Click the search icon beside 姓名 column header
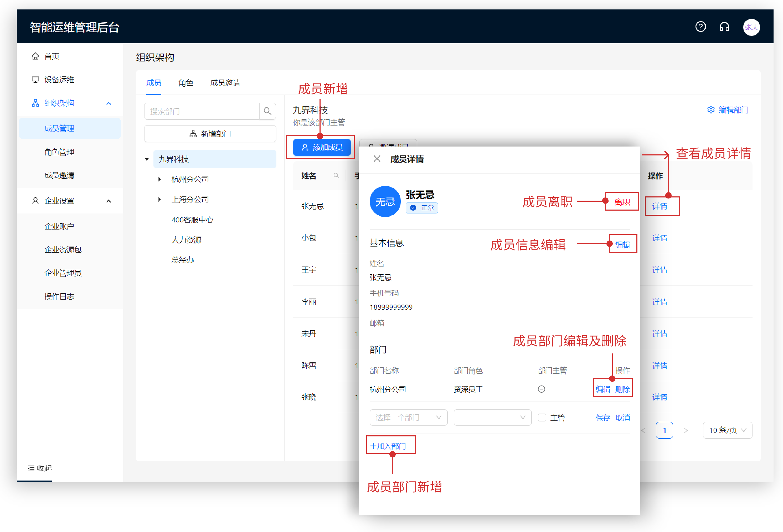 click(336, 175)
